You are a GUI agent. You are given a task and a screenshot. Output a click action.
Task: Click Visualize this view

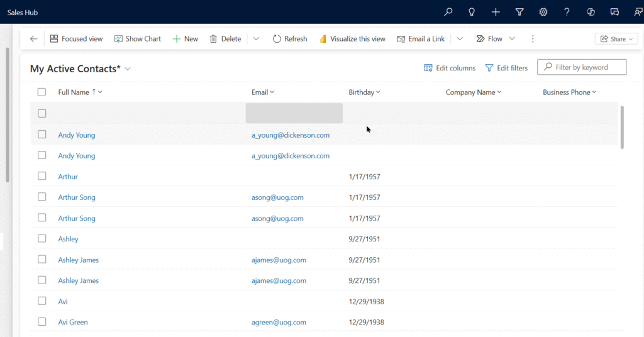[x=352, y=38]
